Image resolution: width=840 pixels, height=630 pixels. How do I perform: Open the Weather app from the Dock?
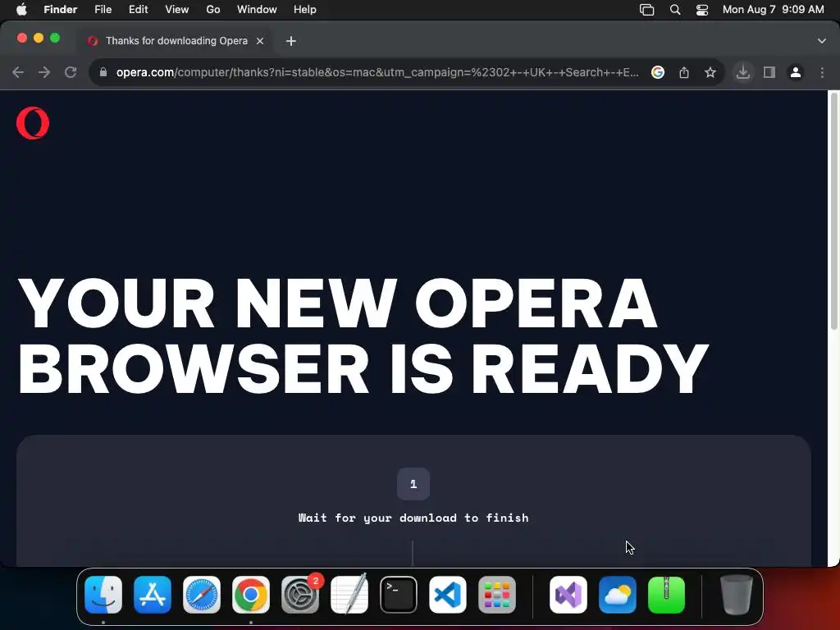(x=617, y=595)
